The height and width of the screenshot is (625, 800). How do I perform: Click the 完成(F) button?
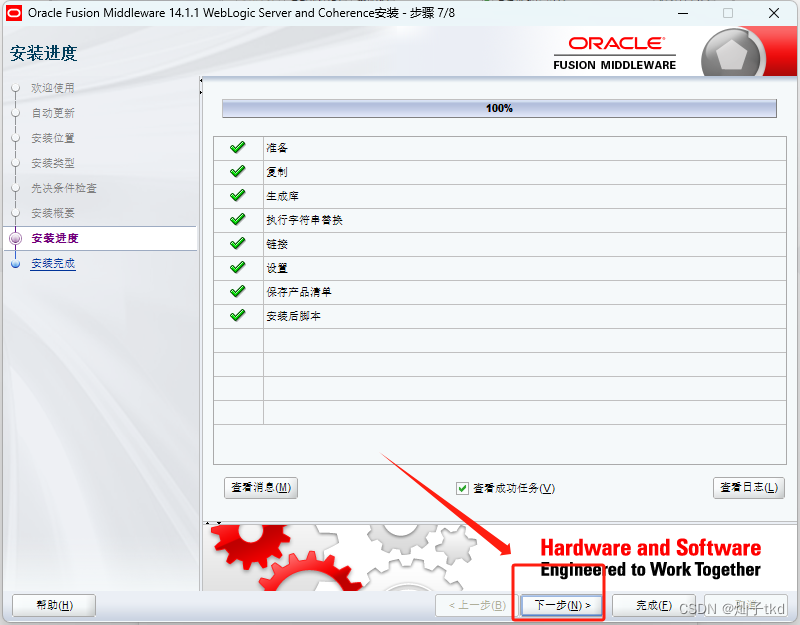coord(654,605)
